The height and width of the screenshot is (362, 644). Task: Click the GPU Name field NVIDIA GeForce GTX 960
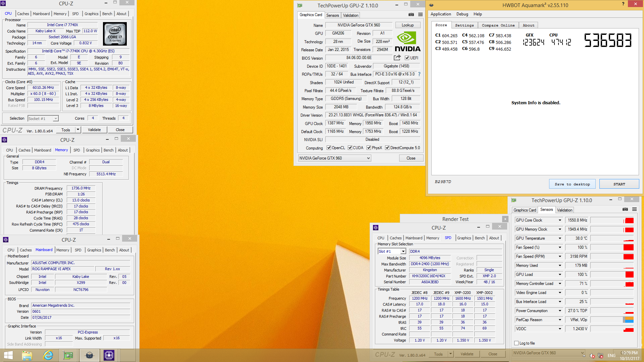[359, 25]
